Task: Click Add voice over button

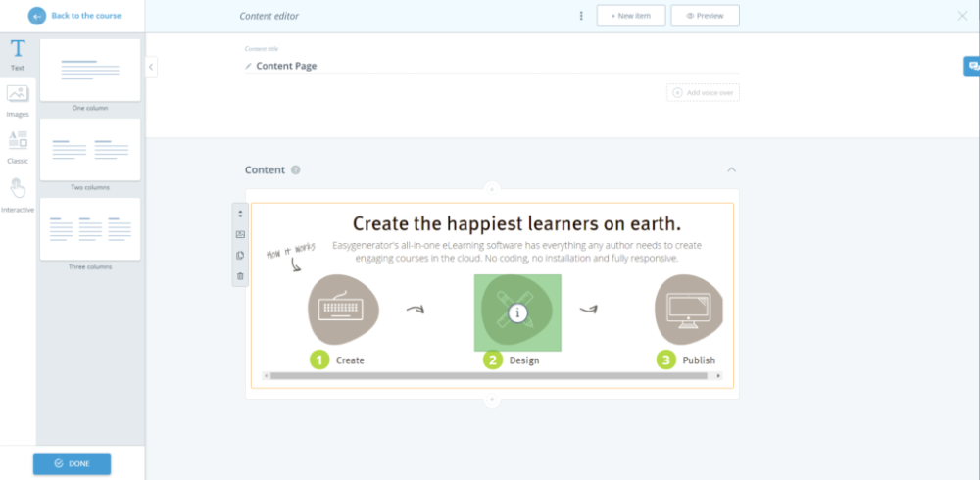Action: pyautogui.click(x=703, y=92)
